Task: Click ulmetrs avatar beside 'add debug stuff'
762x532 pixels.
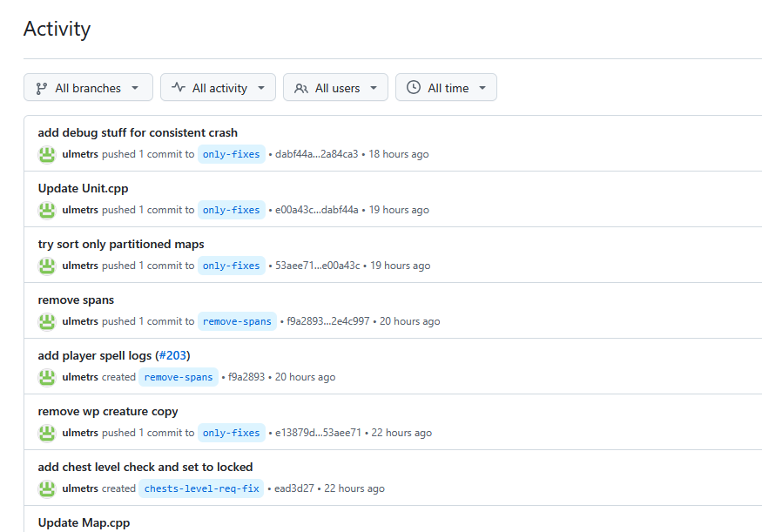Action: pyautogui.click(x=47, y=154)
